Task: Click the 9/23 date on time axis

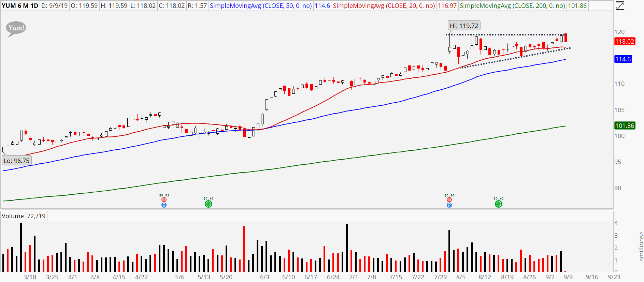Action: tap(614, 277)
